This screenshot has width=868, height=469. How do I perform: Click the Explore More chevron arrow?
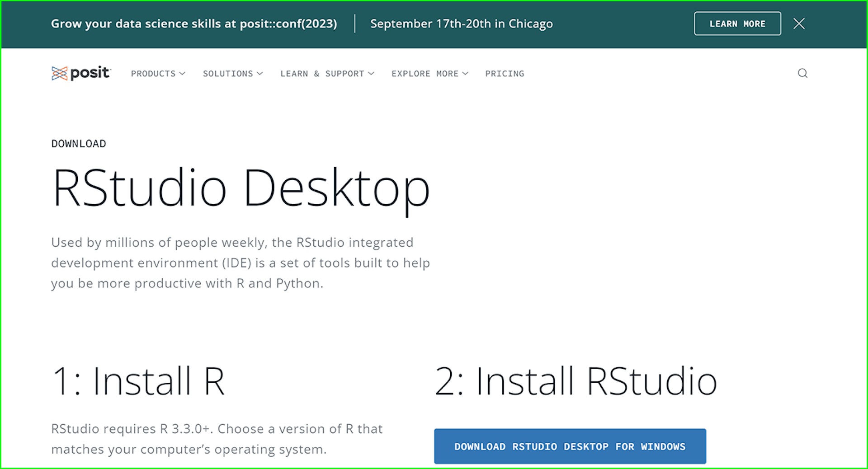click(466, 74)
